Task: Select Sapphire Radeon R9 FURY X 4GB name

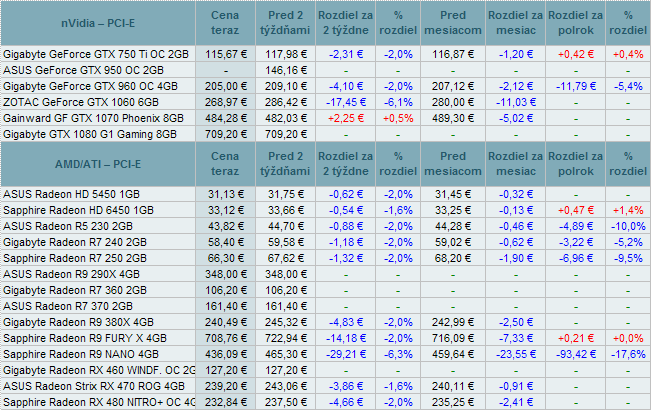Action: (x=85, y=338)
